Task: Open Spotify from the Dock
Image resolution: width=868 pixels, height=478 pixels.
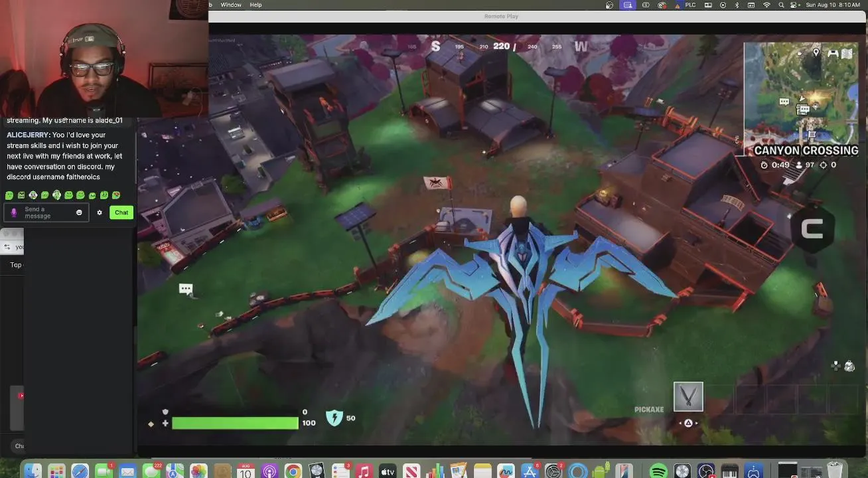Action: pyautogui.click(x=658, y=471)
